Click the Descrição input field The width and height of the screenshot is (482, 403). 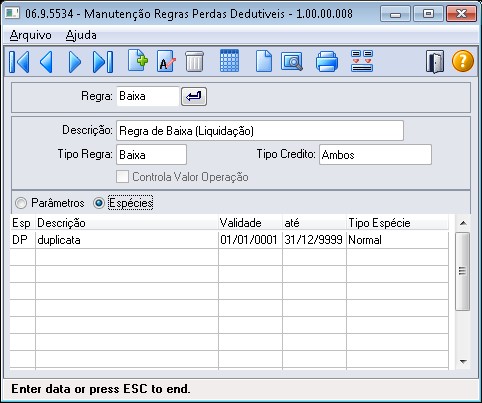[260, 131]
